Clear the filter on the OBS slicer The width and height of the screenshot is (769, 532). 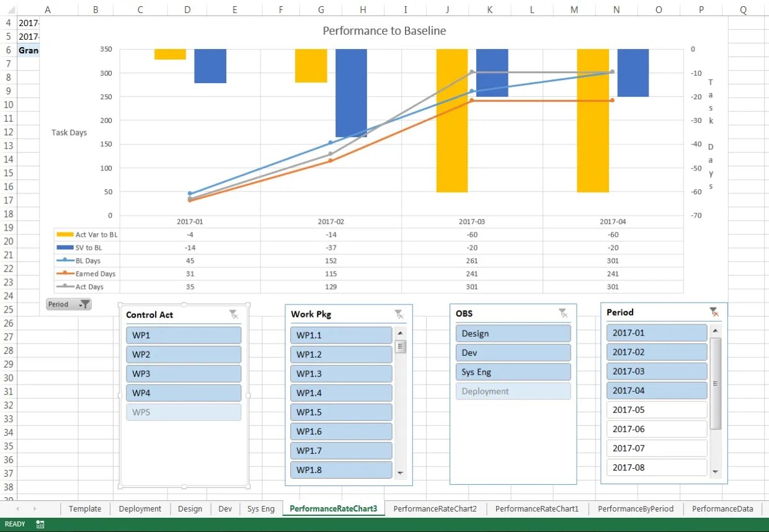(564, 313)
